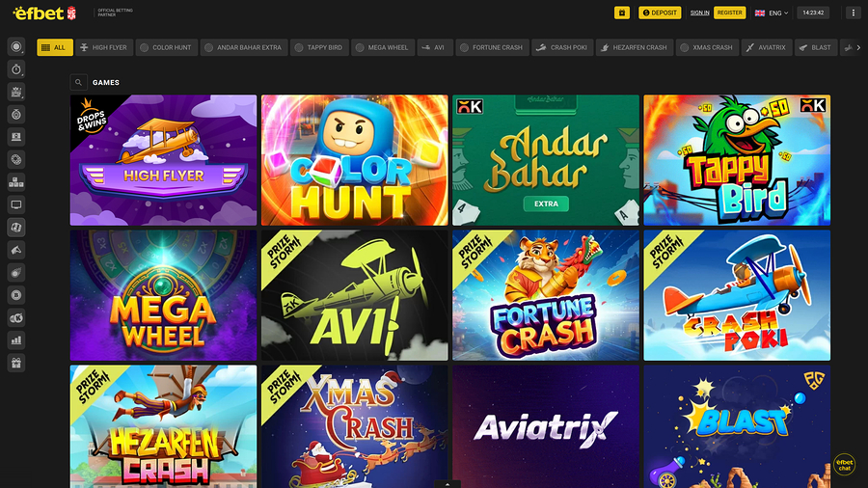Click the clock showing 14:23:42
868x488 pixels.
(813, 13)
